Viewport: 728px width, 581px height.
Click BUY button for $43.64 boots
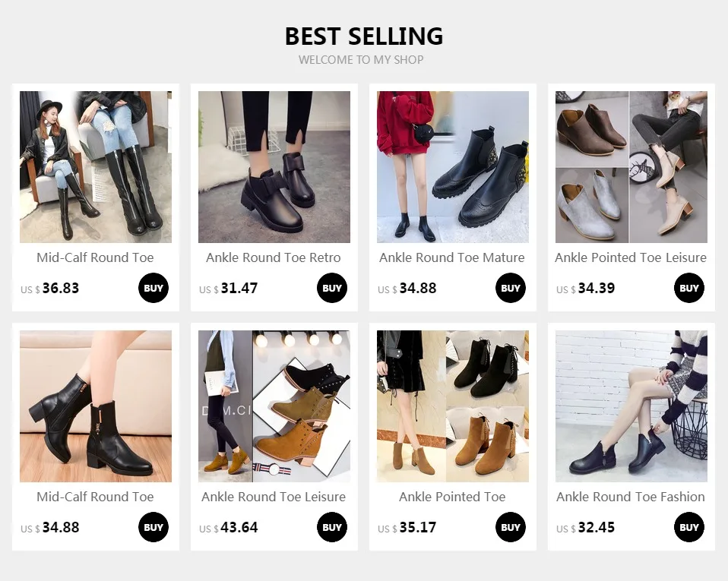pyautogui.click(x=332, y=527)
